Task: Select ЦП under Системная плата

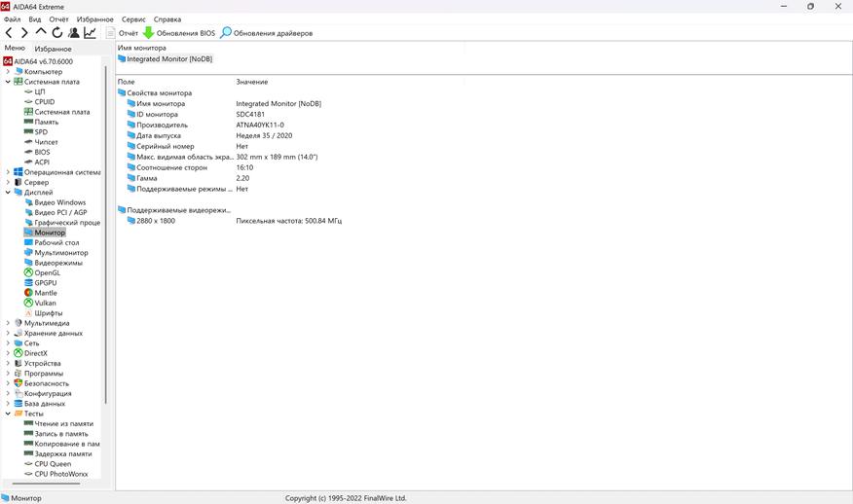Action: point(35,91)
